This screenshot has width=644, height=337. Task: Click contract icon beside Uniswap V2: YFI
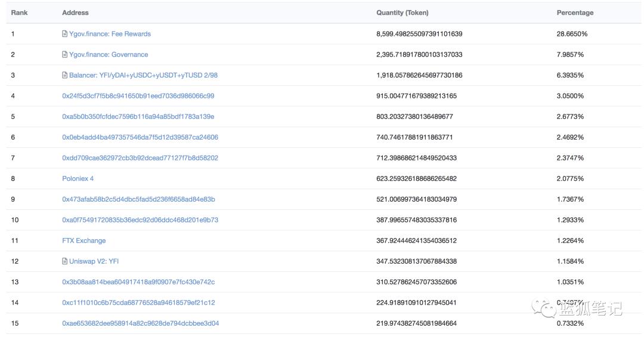(x=65, y=261)
